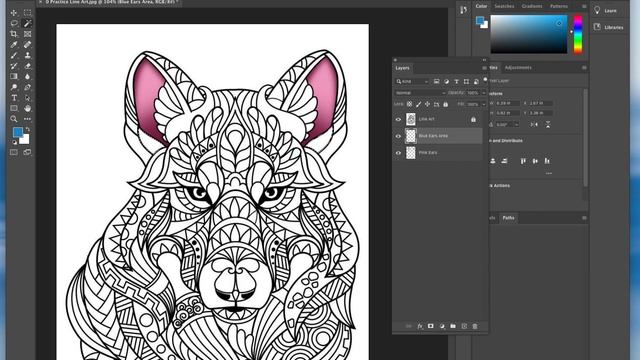Select the Eraser tool
Screen dimensions: 640x360
[27, 66]
